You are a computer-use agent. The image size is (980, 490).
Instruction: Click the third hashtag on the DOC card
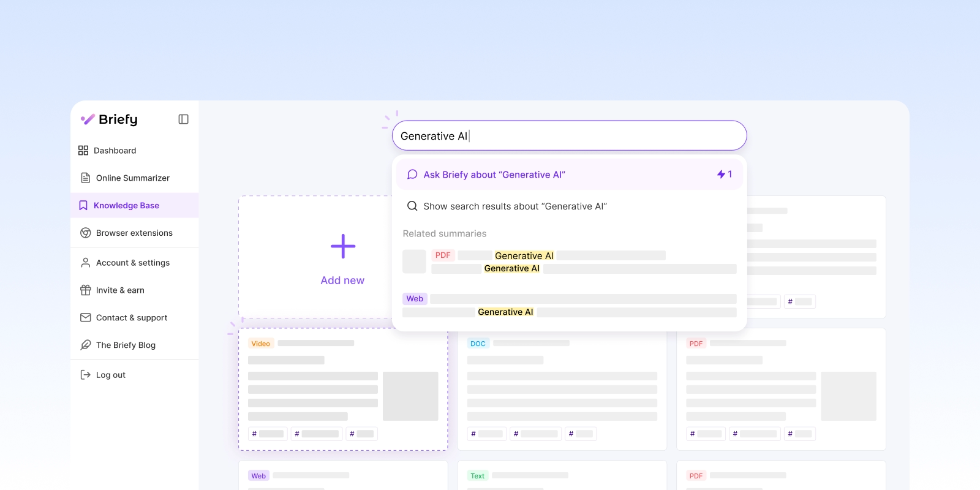click(581, 434)
